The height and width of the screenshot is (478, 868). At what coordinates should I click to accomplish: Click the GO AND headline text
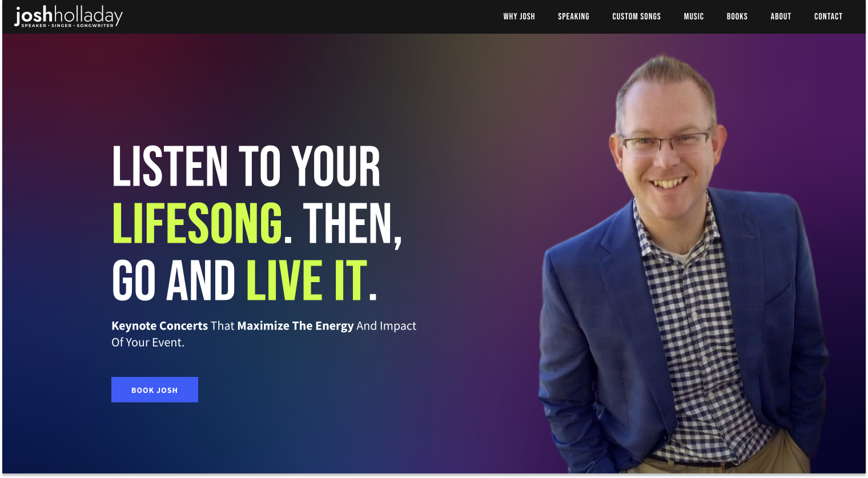pyautogui.click(x=174, y=280)
